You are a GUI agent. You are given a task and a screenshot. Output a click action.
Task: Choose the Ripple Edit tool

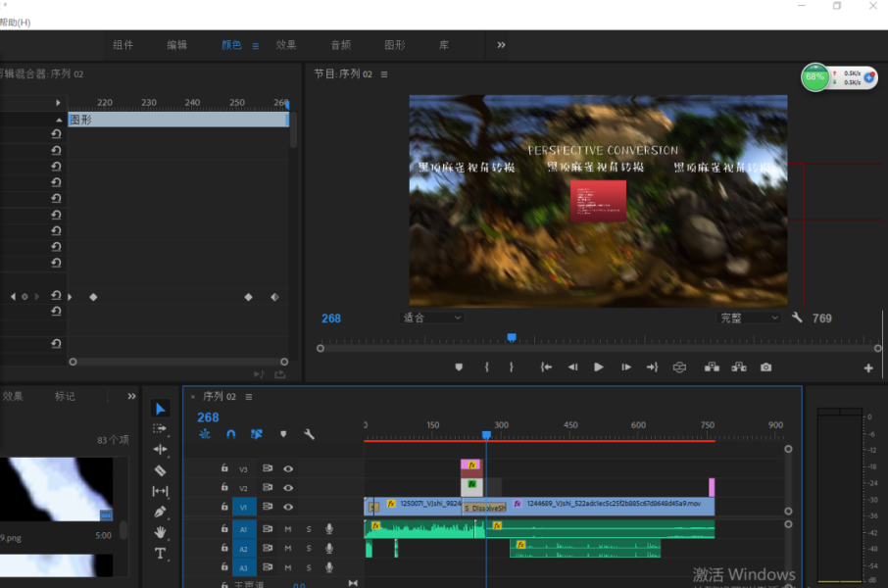(x=161, y=449)
